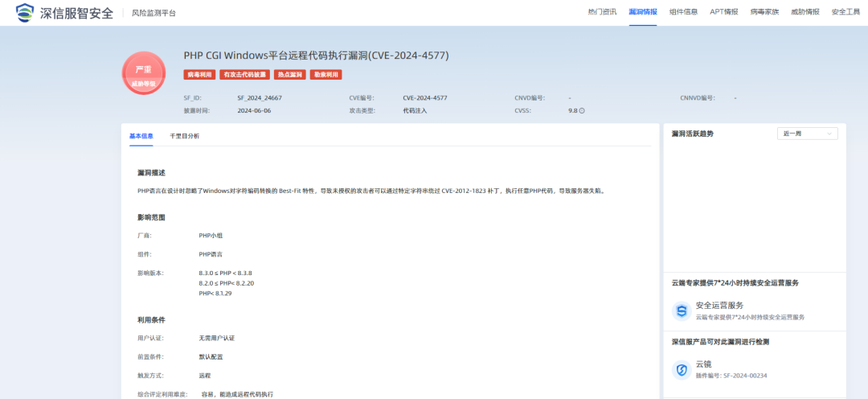Open the 云镜 product icon
This screenshot has width=868, height=399.
point(682,369)
